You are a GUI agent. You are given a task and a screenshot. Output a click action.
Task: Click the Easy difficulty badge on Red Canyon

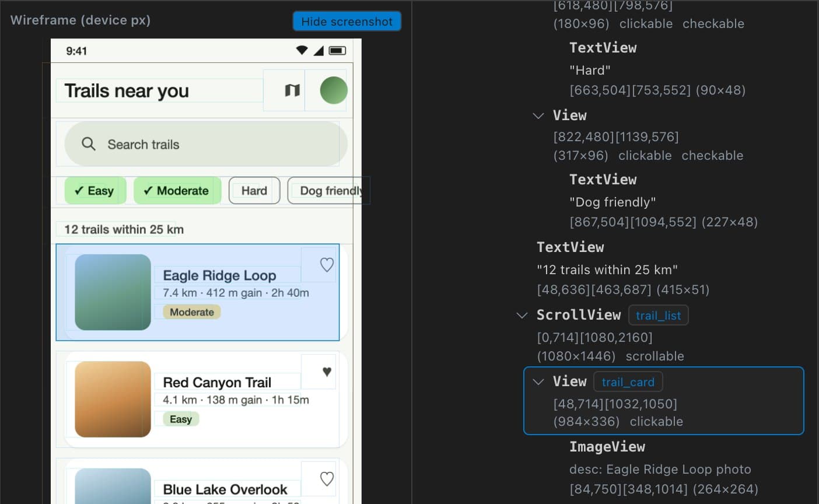click(x=181, y=419)
